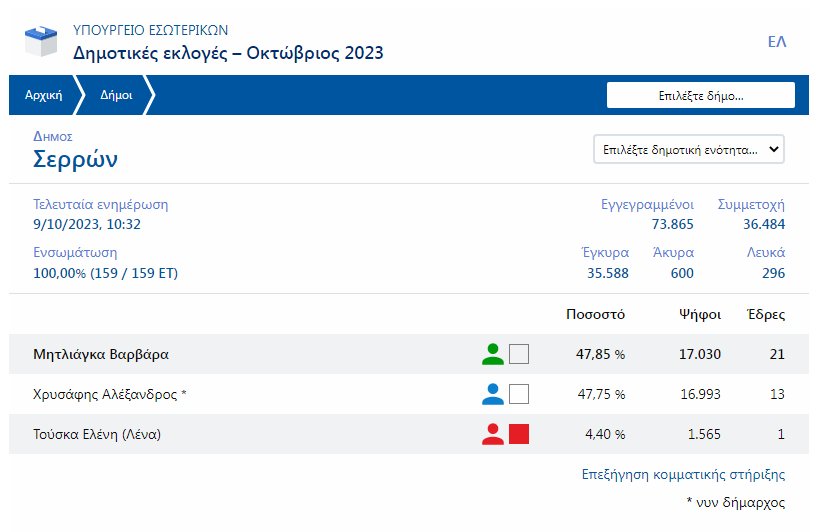The image size is (819, 532).
Task: Click white party square beside Χρυσάφης Αλέξανδρος
Action: [x=518, y=394]
